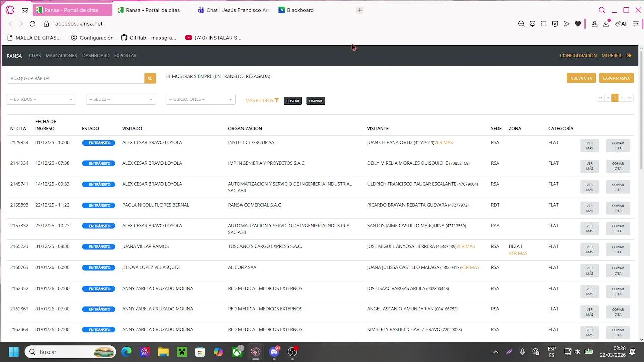Switch to the Chat Jesús Francisco tab

(x=233, y=10)
